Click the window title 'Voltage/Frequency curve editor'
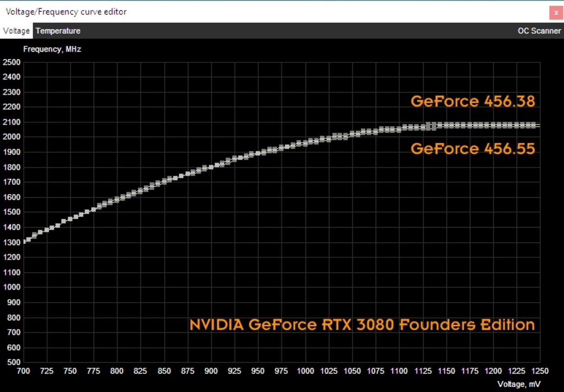The image size is (564, 392). [66, 12]
